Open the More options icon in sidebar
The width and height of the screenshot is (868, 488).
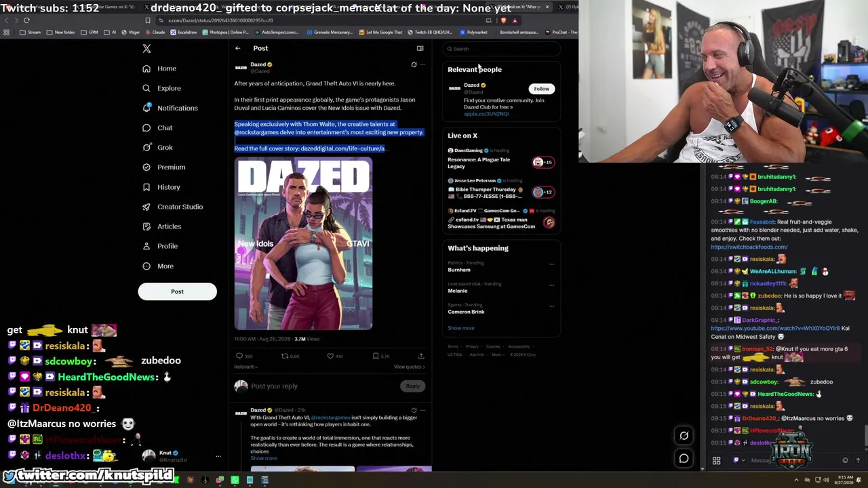tap(146, 266)
